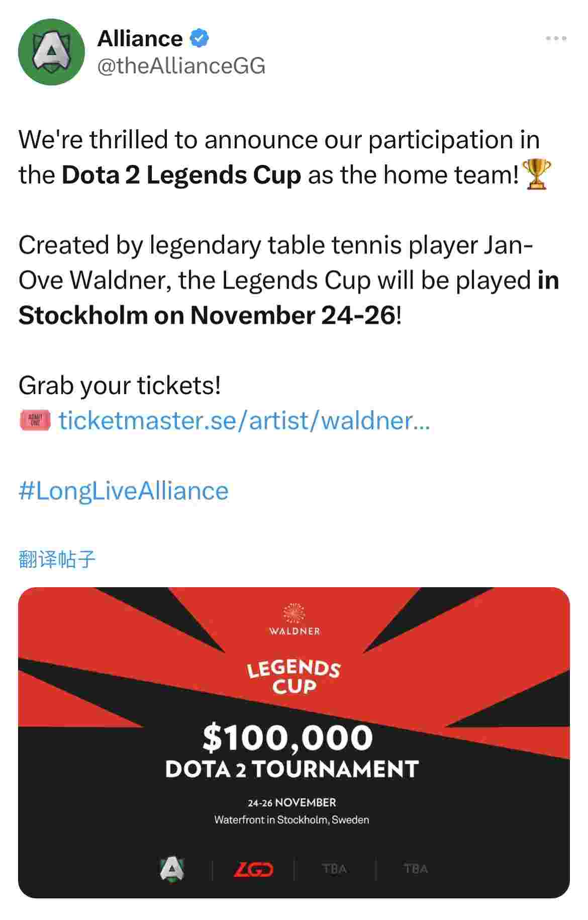Click the red LGD team logo
588x920 pixels.
click(x=253, y=869)
